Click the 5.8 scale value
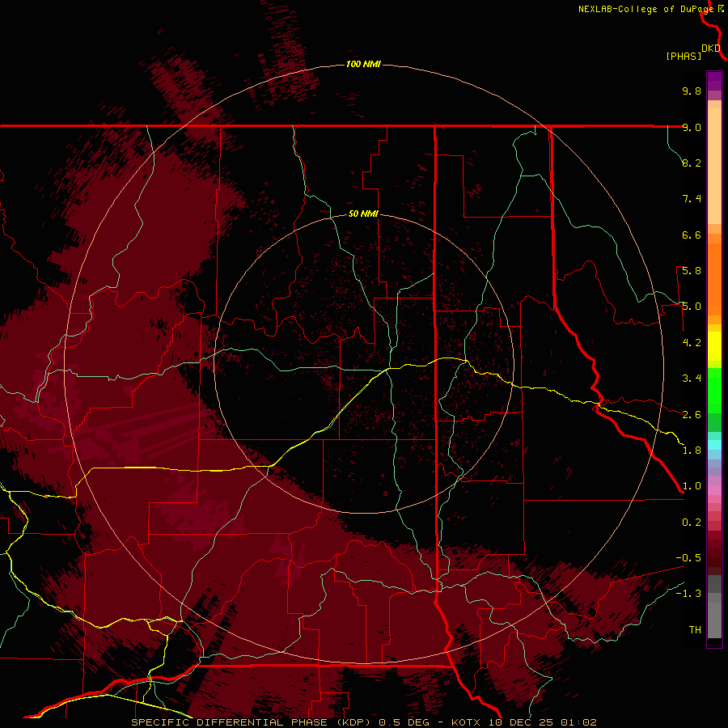 click(692, 271)
